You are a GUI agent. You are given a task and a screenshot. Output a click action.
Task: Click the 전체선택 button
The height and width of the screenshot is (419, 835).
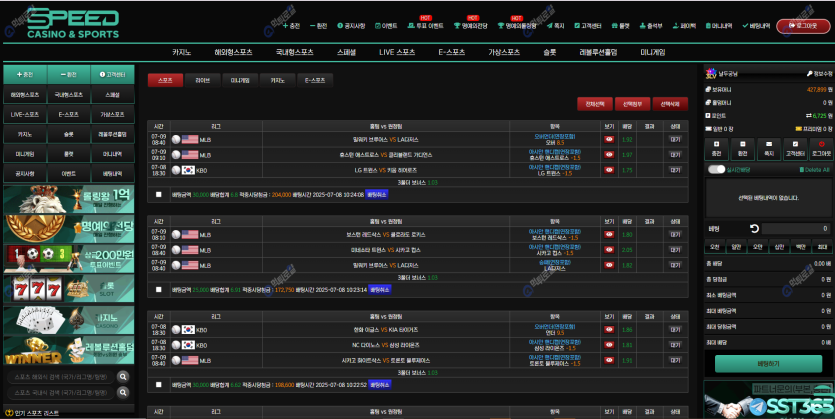point(595,104)
